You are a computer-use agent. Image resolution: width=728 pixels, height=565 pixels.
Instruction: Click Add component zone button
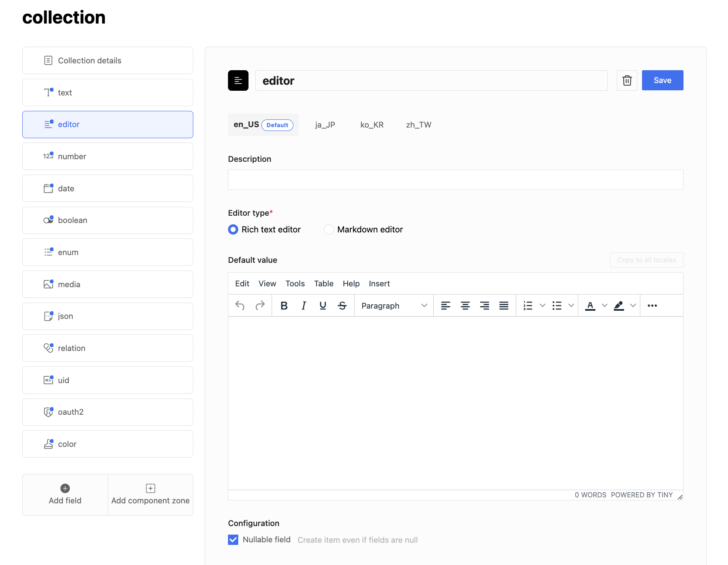tap(151, 495)
